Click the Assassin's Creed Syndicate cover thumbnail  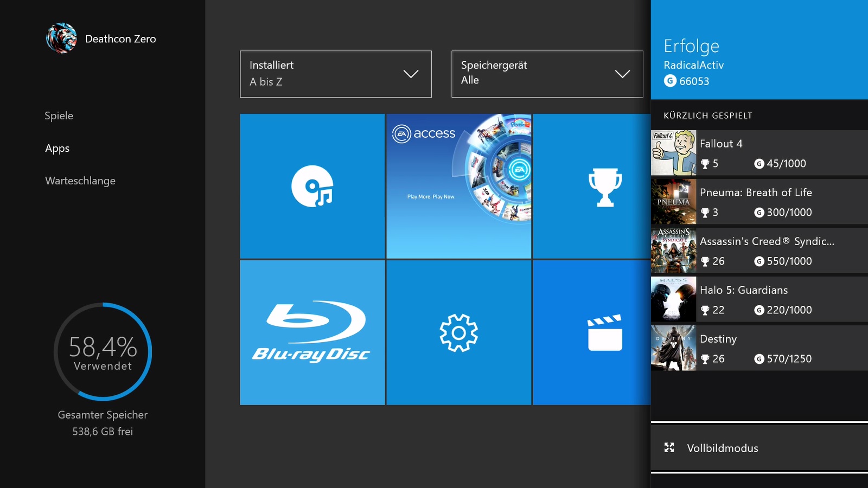[674, 251]
